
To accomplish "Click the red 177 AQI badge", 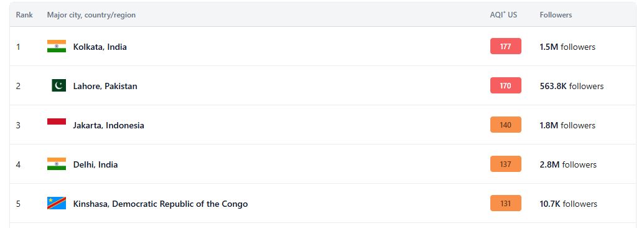I will point(506,46).
